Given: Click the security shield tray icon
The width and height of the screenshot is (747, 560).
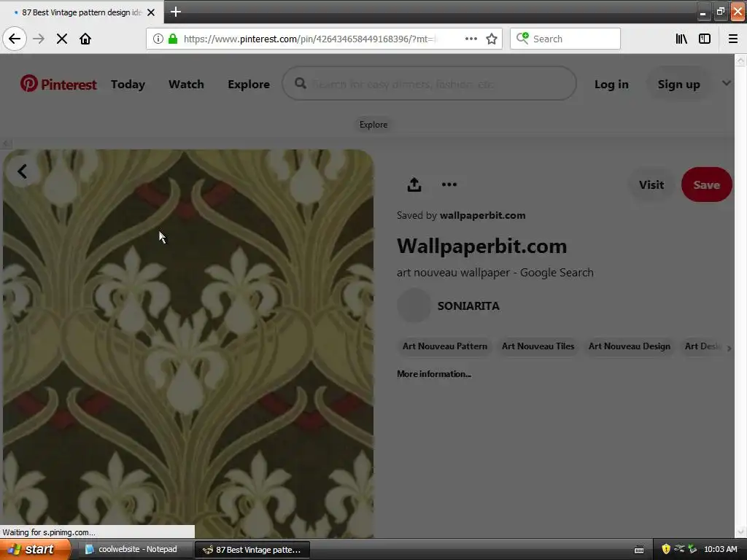Looking at the screenshot, I should pos(665,549).
